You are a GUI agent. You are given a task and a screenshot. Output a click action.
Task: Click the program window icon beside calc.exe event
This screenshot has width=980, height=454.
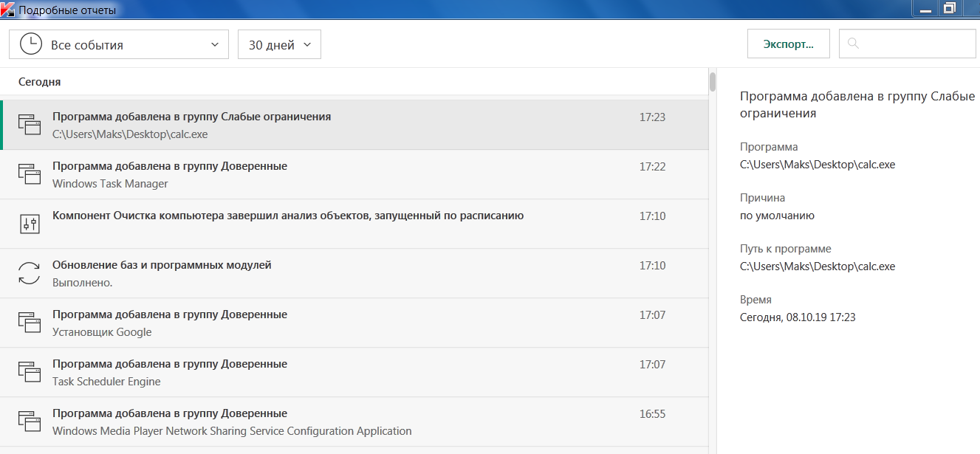point(29,125)
